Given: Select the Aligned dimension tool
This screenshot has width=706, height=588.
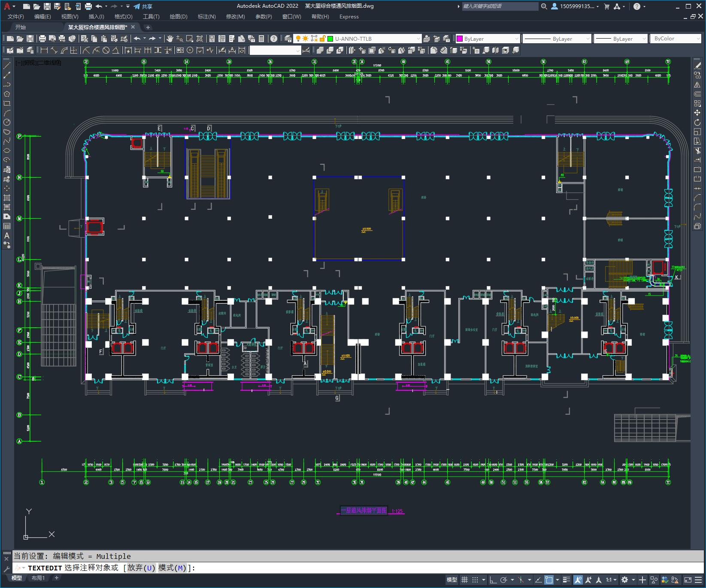Looking at the screenshot, I should [54, 50].
